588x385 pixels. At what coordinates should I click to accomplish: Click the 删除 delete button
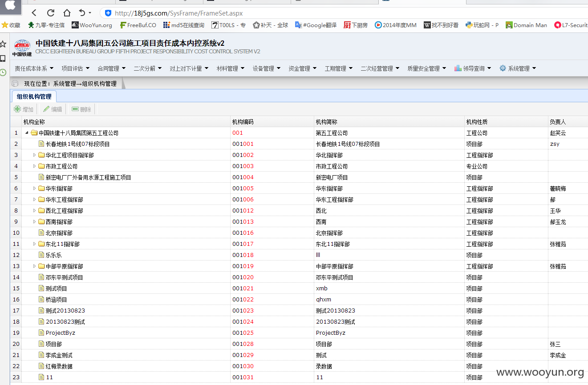(81, 109)
